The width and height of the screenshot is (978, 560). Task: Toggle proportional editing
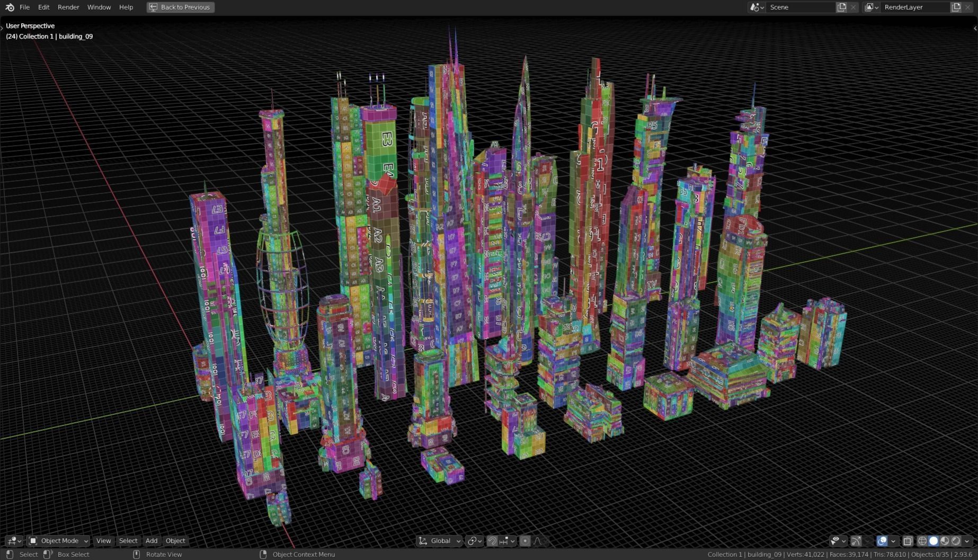pyautogui.click(x=525, y=541)
